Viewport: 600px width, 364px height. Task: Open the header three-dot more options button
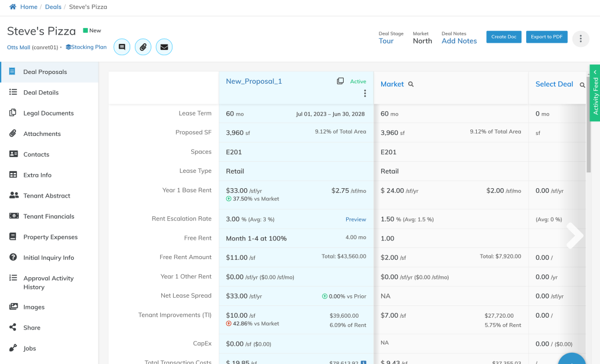[581, 39]
